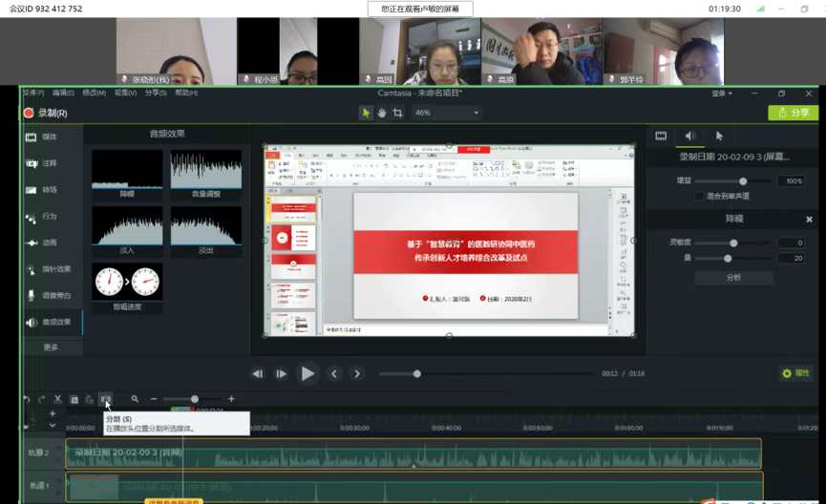Select the 淡入 fade in effect thumbnail
This screenshot has height=504, width=826.
127,231
